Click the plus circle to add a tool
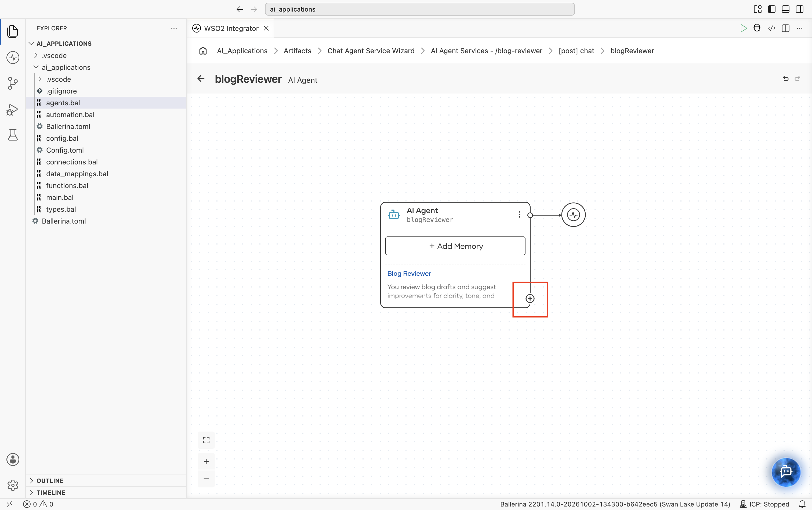This screenshot has height=510, width=812. (530, 299)
